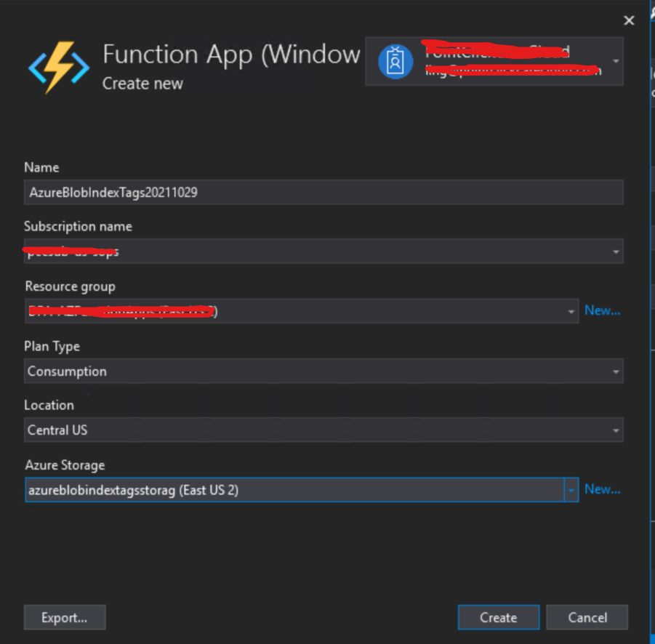This screenshot has height=644, width=655.
Task: Create new Azure Storage via New link
Action: click(602, 489)
